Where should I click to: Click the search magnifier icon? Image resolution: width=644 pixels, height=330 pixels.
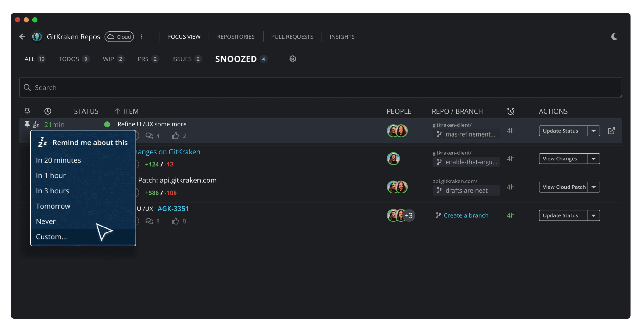(x=27, y=87)
